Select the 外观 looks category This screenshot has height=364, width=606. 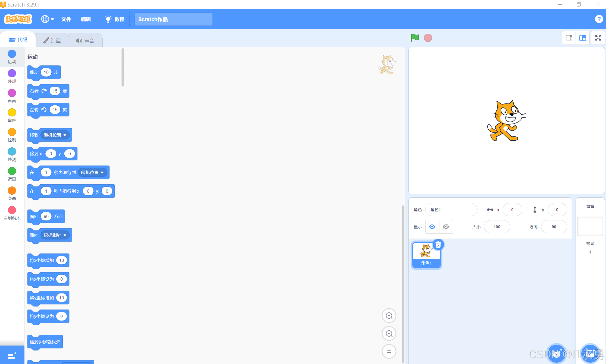[12, 76]
